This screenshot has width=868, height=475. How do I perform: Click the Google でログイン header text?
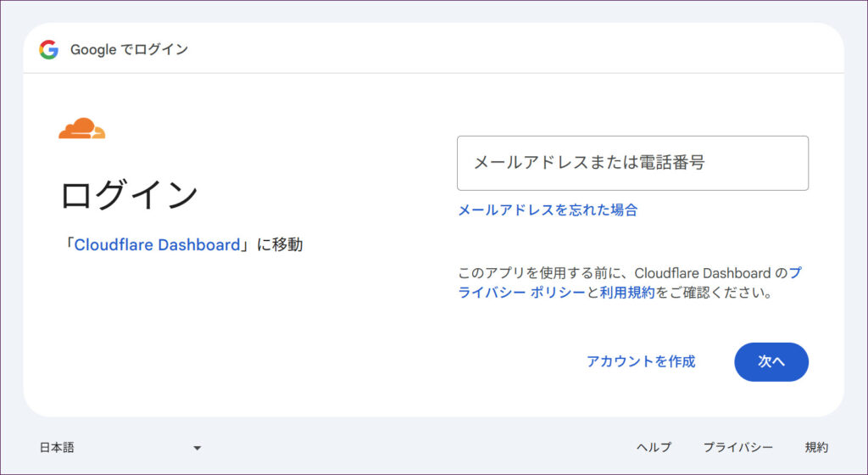click(129, 49)
